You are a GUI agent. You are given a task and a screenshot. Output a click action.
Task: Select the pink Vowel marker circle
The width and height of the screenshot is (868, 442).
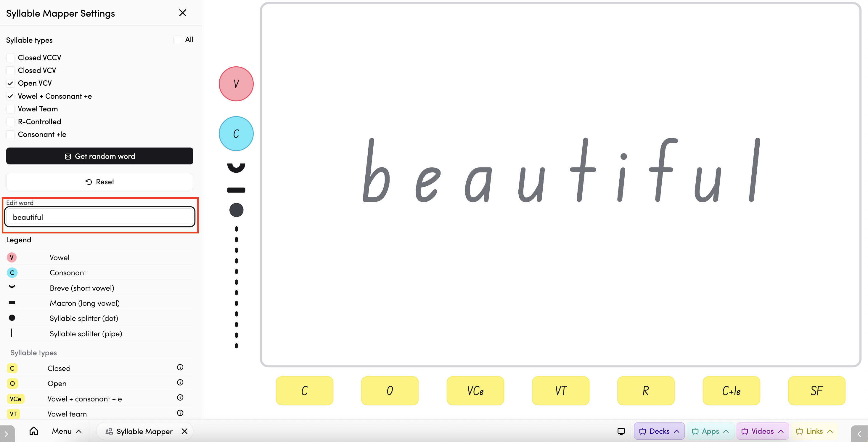(x=236, y=84)
